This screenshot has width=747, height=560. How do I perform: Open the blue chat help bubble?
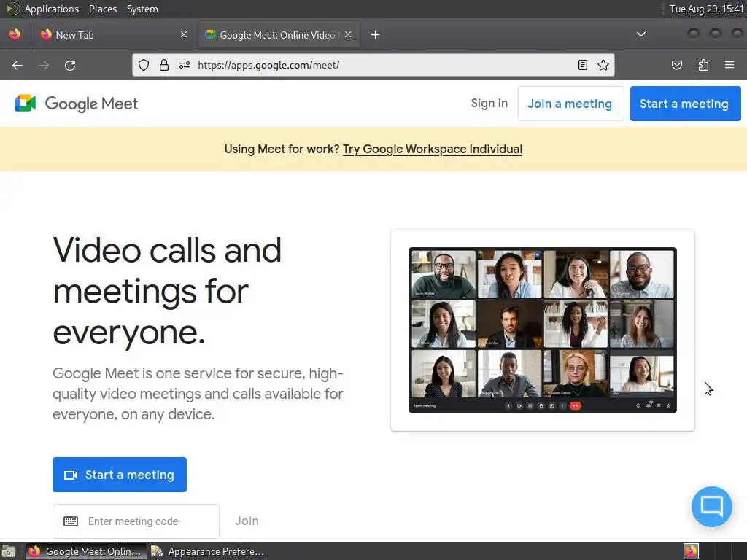point(712,506)
